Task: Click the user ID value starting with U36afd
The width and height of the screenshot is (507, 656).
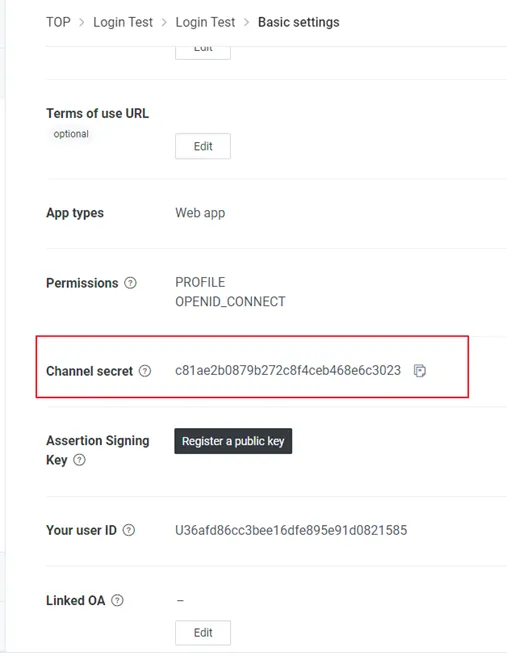Action: 291,530
